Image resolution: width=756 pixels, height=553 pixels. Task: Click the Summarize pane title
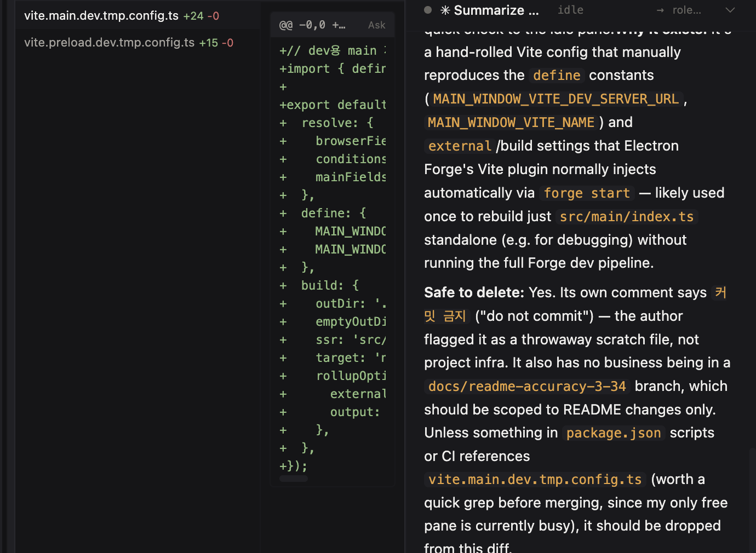click(496, 10)
